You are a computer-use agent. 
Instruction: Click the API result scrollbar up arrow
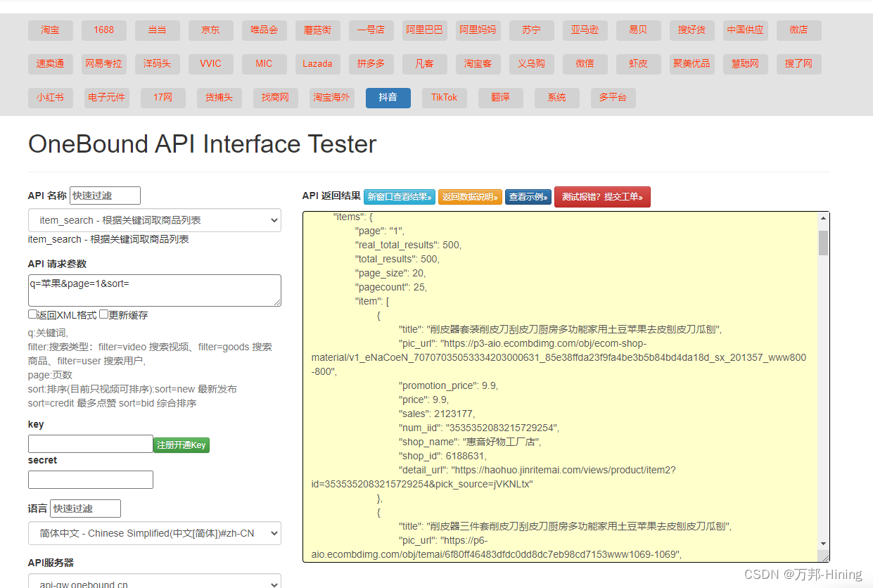[x=823, y=218]
